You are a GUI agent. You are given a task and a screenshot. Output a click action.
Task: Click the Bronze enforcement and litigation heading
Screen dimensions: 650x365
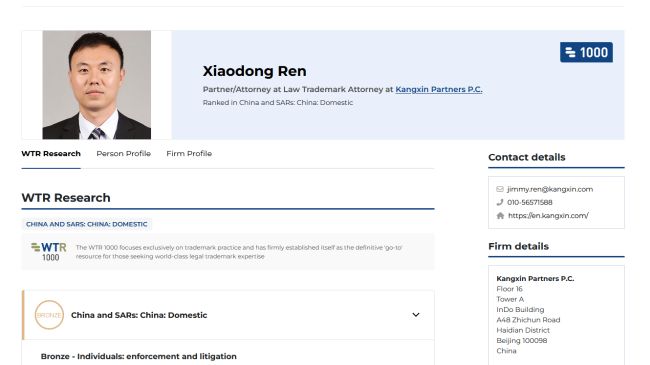138,356
